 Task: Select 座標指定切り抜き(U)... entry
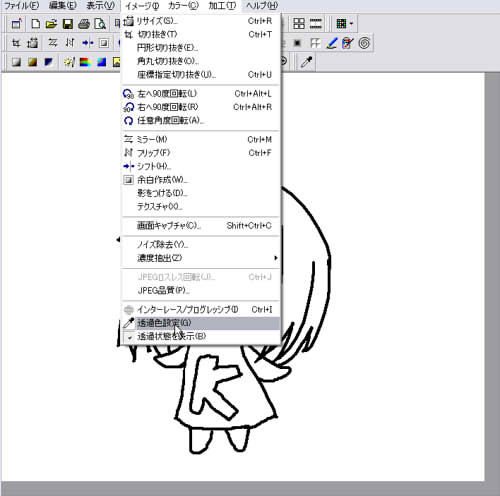201,75
